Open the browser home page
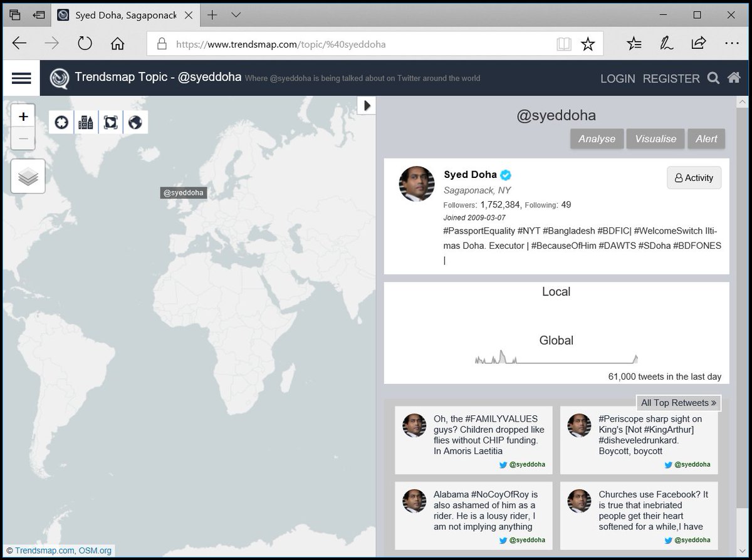This screenshot has height=560, width=752. 117,43
